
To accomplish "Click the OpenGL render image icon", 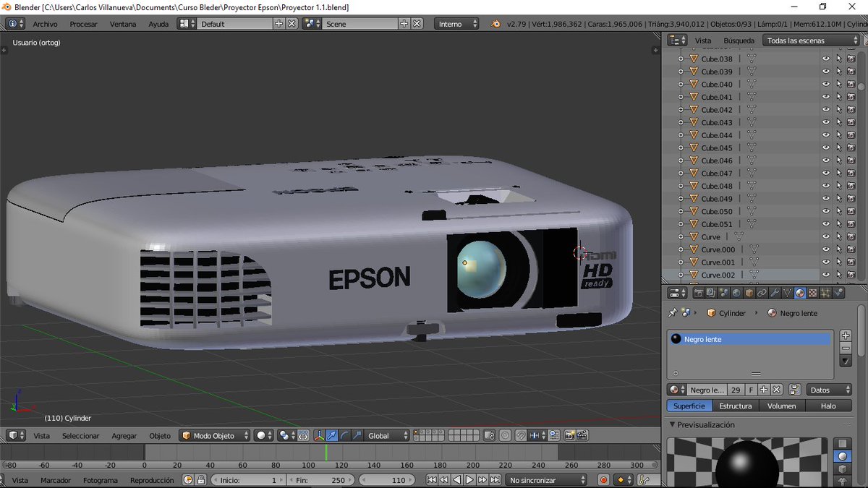I will pyautogui.click(x=569, y=436).
